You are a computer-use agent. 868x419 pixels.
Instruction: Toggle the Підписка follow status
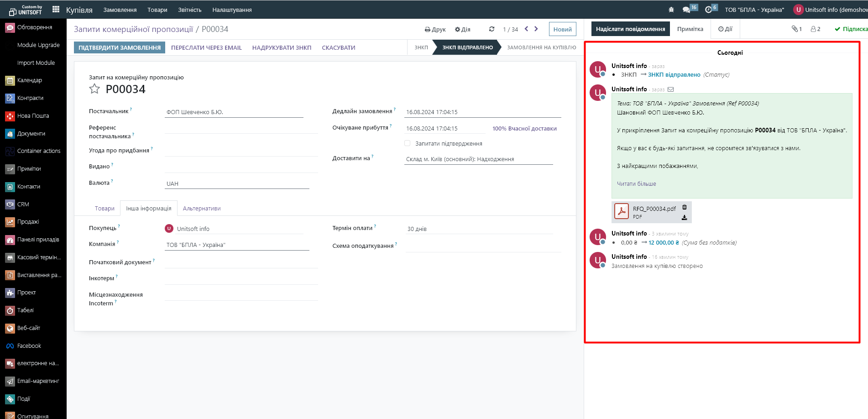pyautogui.click(x=851, y=29)
